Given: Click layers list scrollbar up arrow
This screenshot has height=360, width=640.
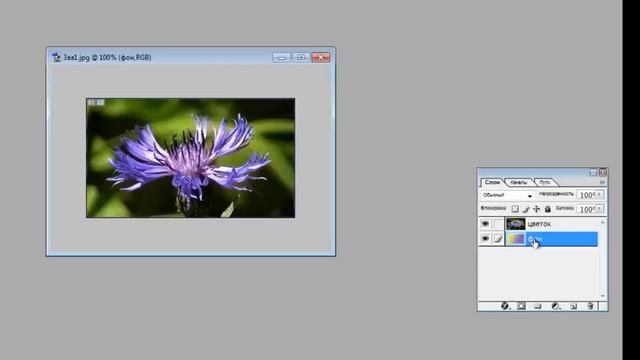Looking at the screenshot, I should (x=602, y=222).
